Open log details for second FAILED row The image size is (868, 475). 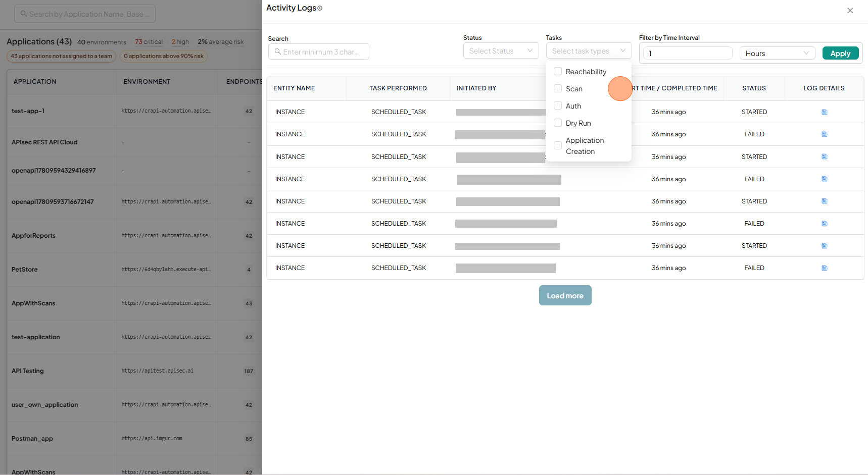[x=824, y=179]
